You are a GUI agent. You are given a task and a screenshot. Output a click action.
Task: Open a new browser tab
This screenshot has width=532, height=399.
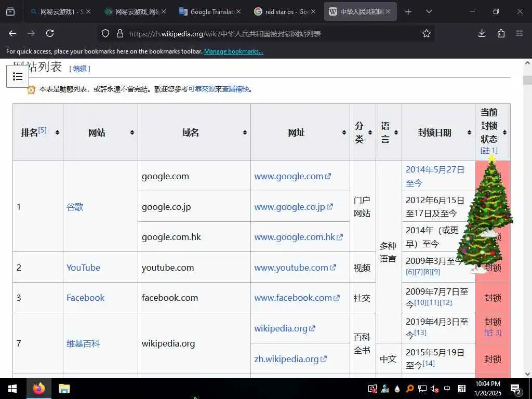coord(408,12)
